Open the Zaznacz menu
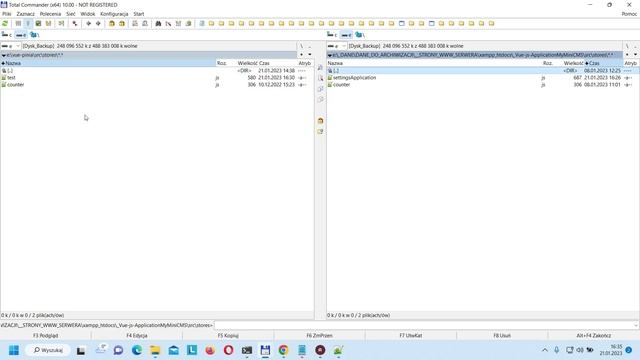640x360 pixels. 25,14
